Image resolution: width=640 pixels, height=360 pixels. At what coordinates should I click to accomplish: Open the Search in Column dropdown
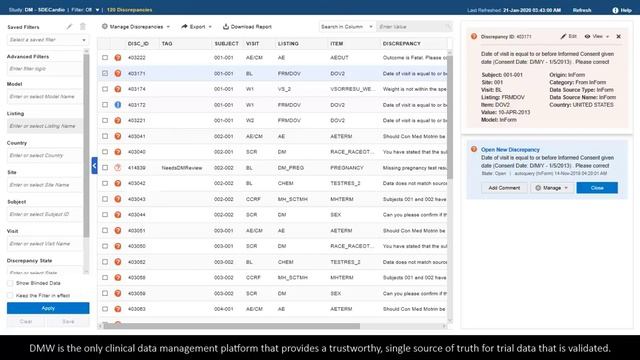[x=347, y=27]
